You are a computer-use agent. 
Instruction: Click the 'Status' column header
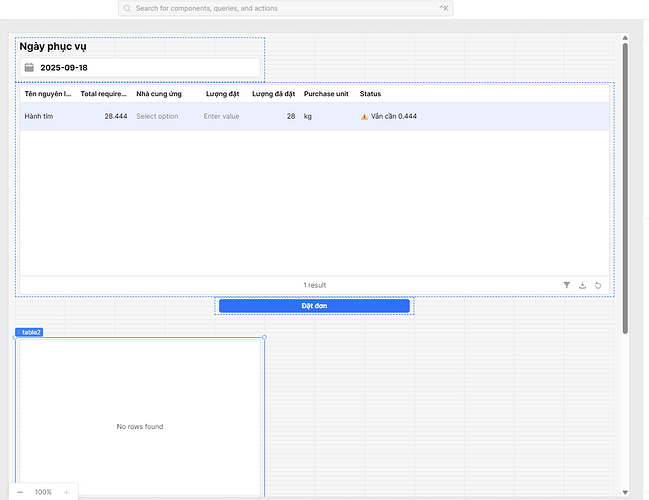[370, 94]
